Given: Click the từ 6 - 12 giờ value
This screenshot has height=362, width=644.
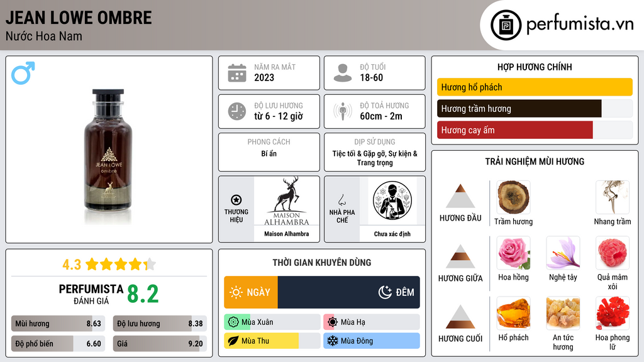Looking at the screenshot, I should coord(279,116).
